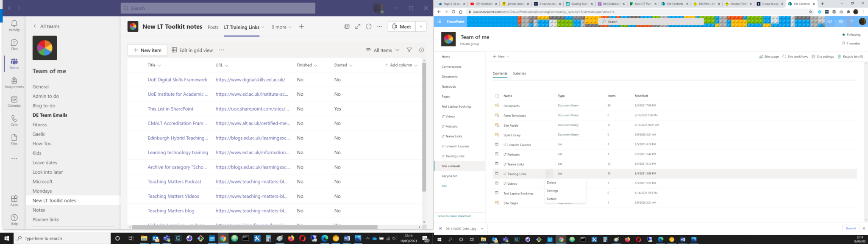Image resolution: width=868 pixels, height=244 pixels.
Task: Click the Teams list vertical scrollbar
Action: point(424,127)
